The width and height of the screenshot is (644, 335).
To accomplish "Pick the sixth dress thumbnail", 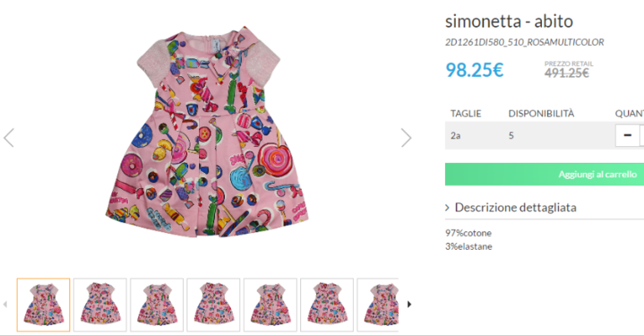I will [327, 304].
